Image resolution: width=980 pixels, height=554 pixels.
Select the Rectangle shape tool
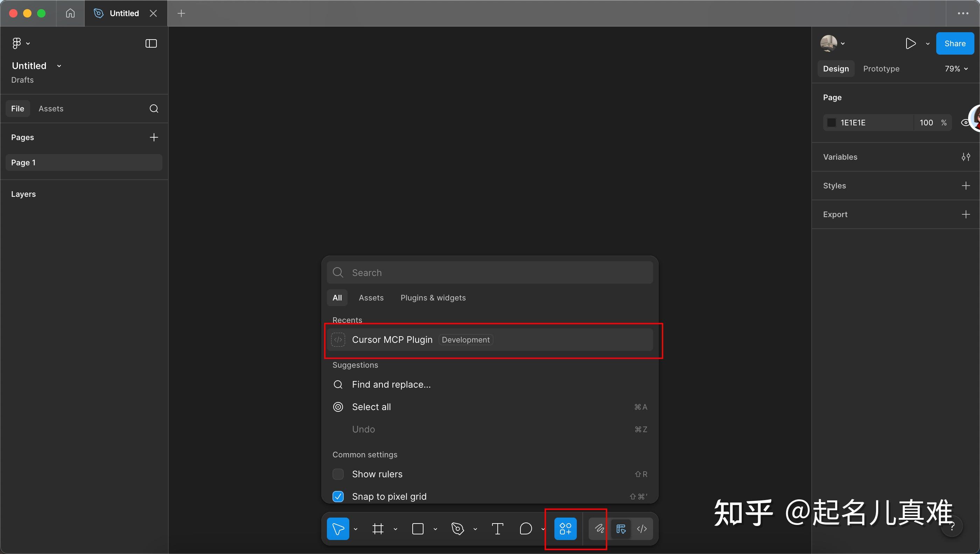[x=418, y=529]
